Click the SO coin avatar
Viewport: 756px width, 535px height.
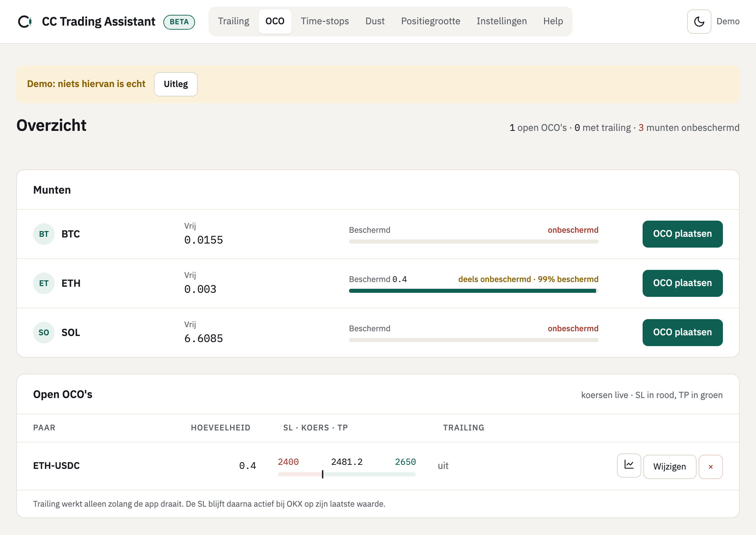point(44,333)
